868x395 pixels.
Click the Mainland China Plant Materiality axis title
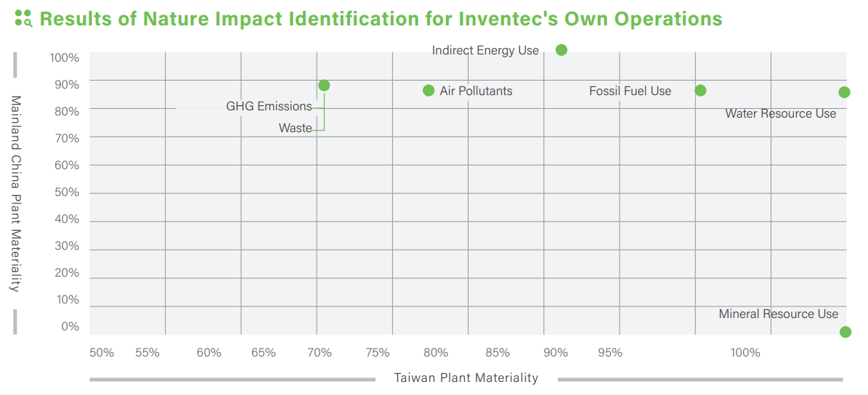(15, 193)
